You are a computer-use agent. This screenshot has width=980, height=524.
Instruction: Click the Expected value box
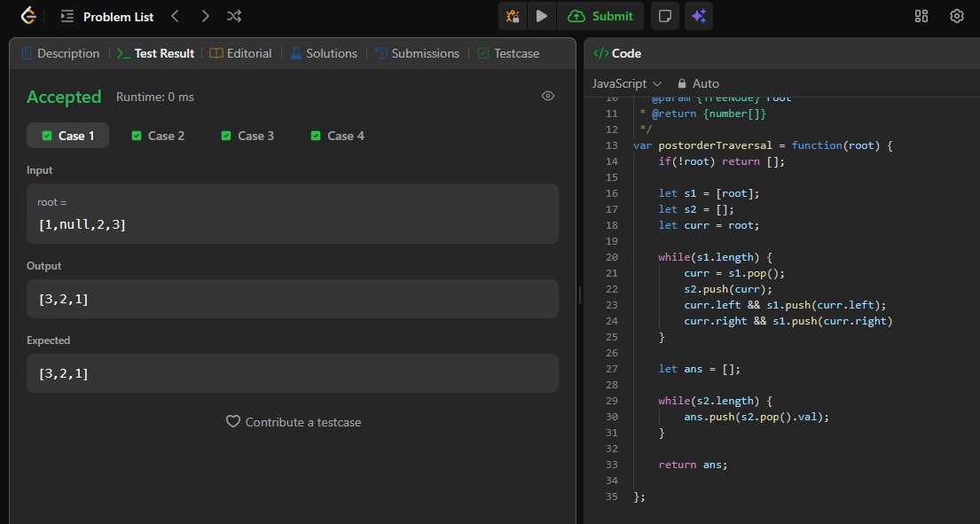pyautogui.click(x=293, y=373)
